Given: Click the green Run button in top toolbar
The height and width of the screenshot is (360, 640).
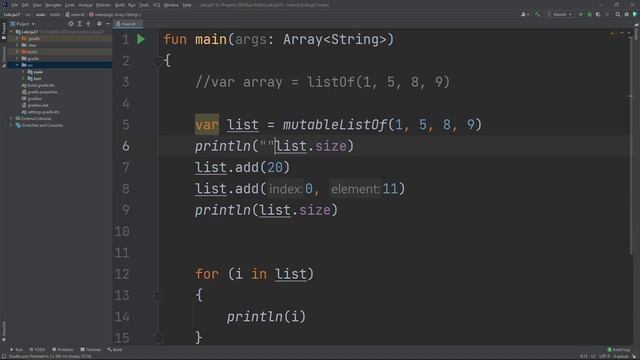Looking at the screenshot, I should click(581, 14).
